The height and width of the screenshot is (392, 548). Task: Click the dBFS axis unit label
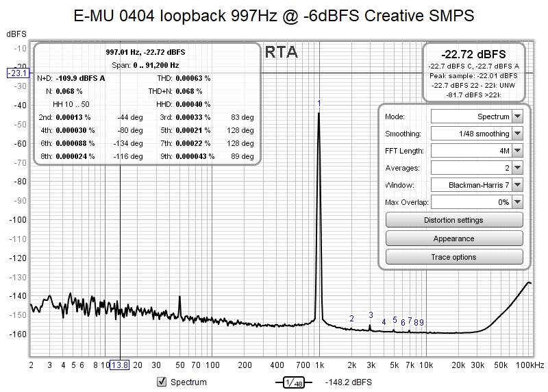tap(16, 34)
